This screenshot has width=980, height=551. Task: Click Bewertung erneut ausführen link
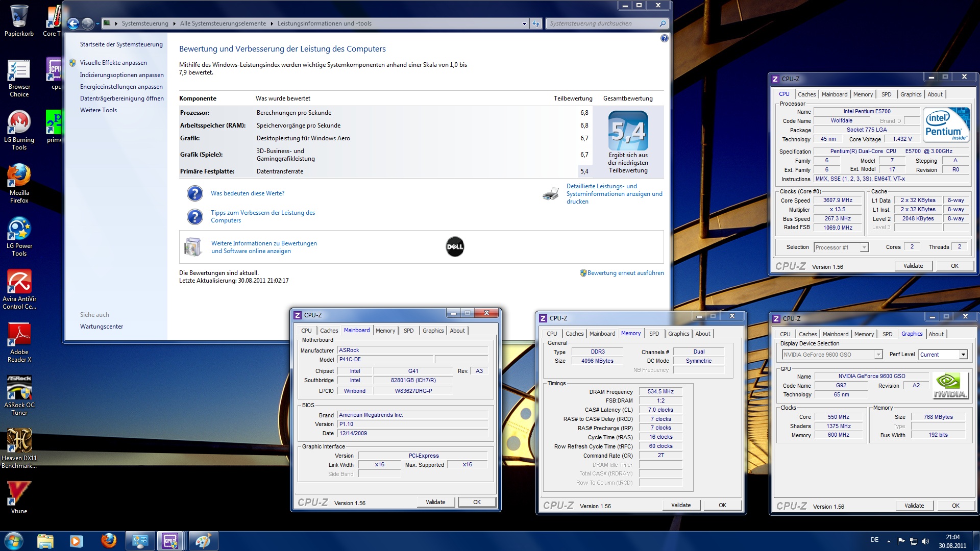point(625,273)
